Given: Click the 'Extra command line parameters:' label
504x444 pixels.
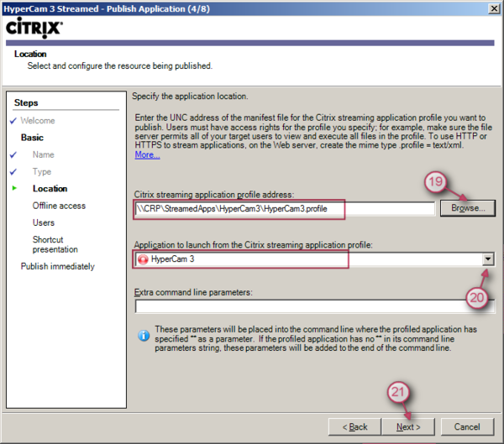Looking at the screenshot, I should pyautogui.click(x=193, y=292).
